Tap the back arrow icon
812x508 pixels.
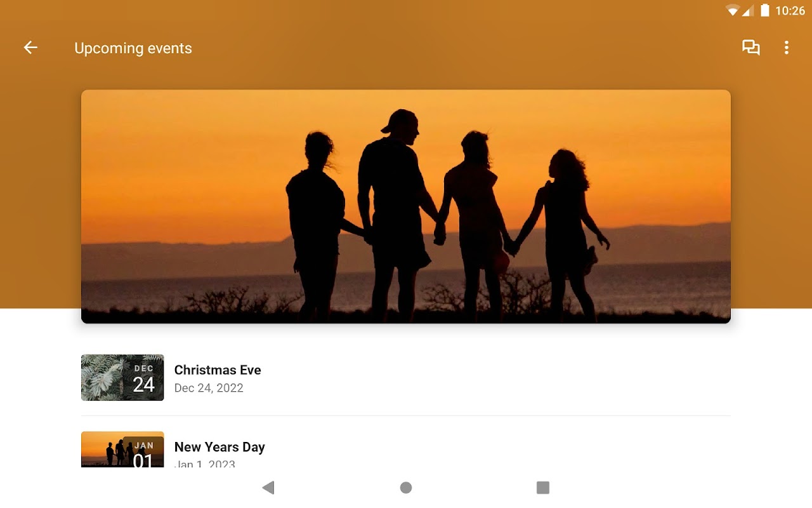click(x=30, y=48)
